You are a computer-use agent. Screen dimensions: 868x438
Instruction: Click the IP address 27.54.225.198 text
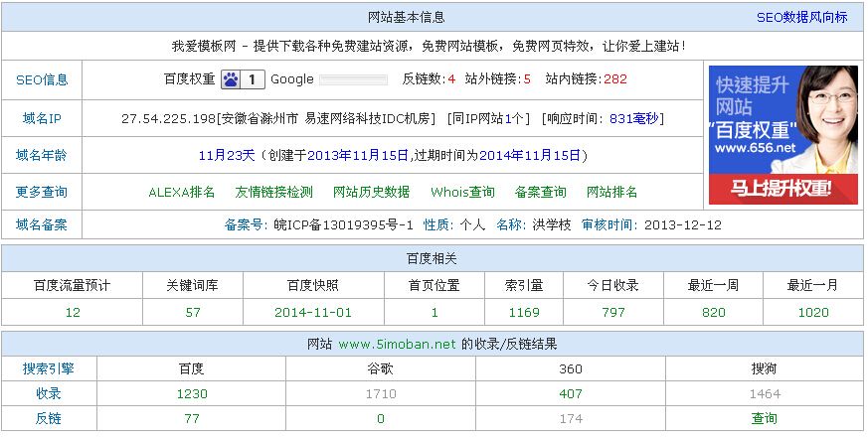click(x=168, y=118)
